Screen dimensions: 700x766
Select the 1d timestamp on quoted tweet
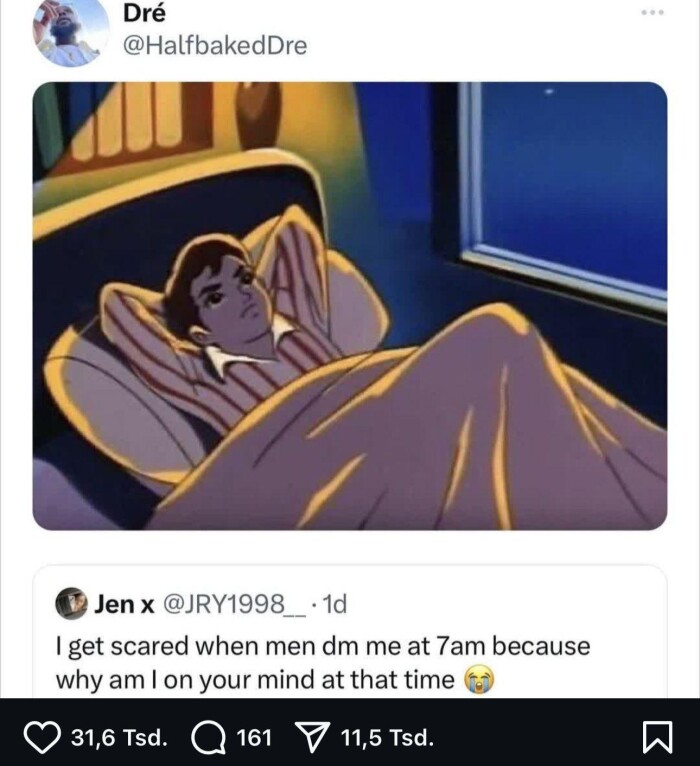pos(336,604)
